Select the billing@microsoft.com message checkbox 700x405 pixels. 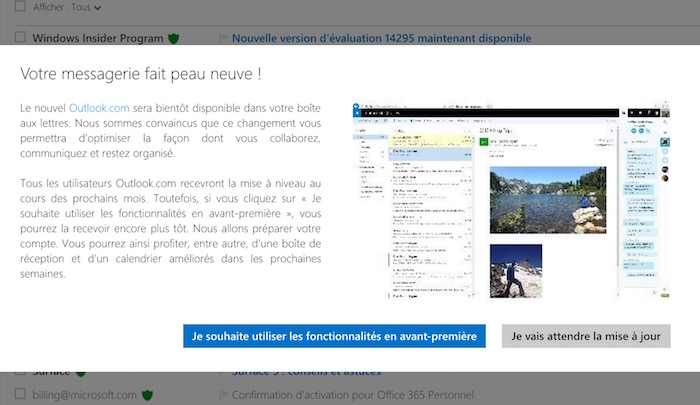[20, 394]
